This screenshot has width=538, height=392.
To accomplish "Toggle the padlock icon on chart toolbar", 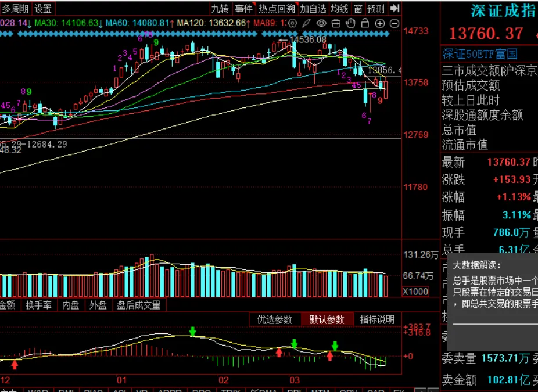I will coord(365,23).
